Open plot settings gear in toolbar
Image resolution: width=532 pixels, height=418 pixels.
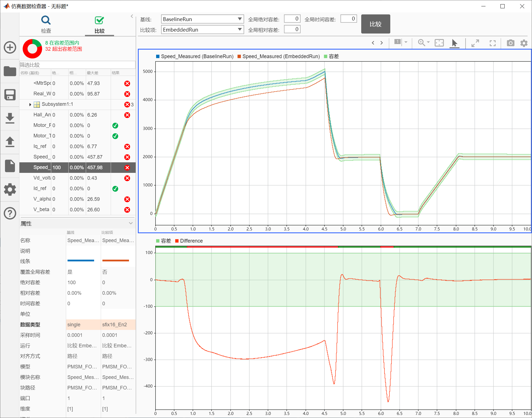[524, 43]
